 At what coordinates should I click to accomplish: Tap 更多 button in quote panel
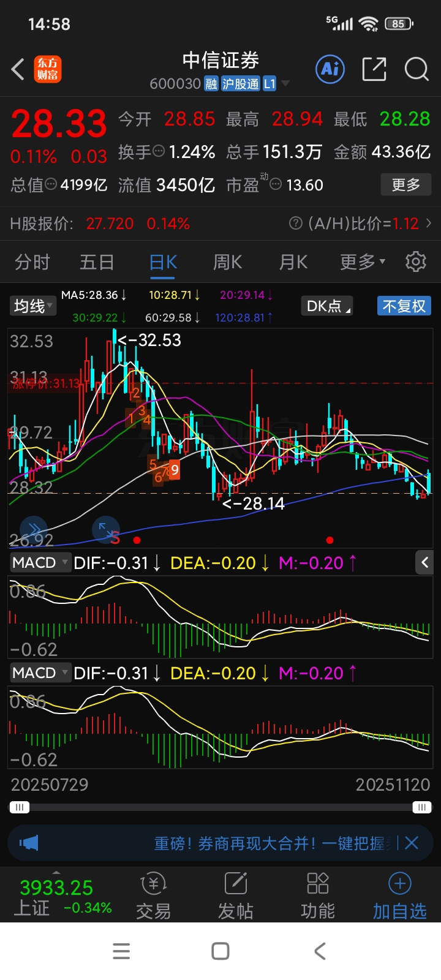coord(405,184)
